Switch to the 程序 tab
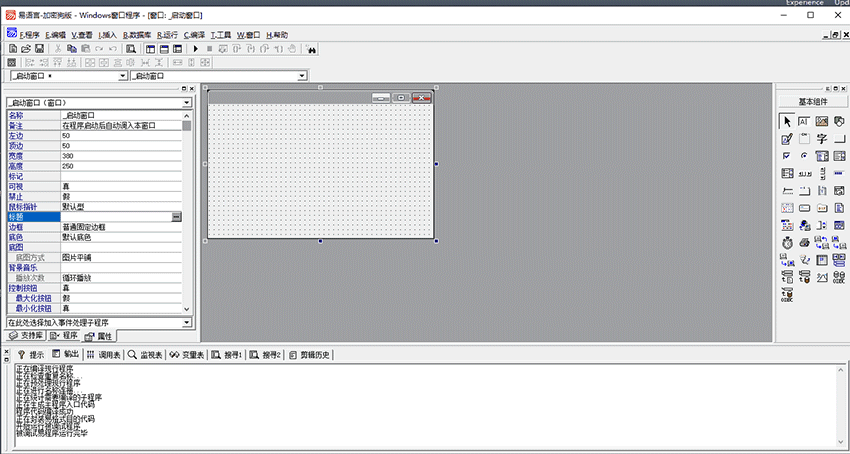 (64, 336)
